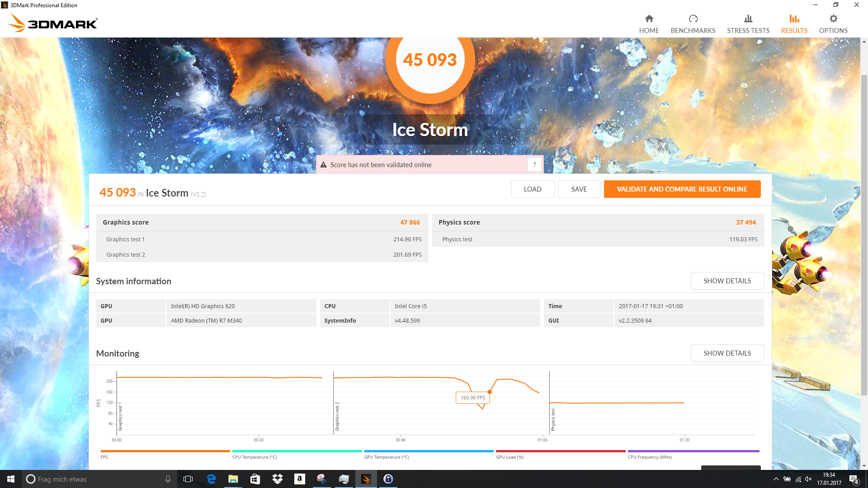Expand the hidden system tray icons
Image resolution: width=868 pixels, height=488 pixels.
click(x=776, y=479)
